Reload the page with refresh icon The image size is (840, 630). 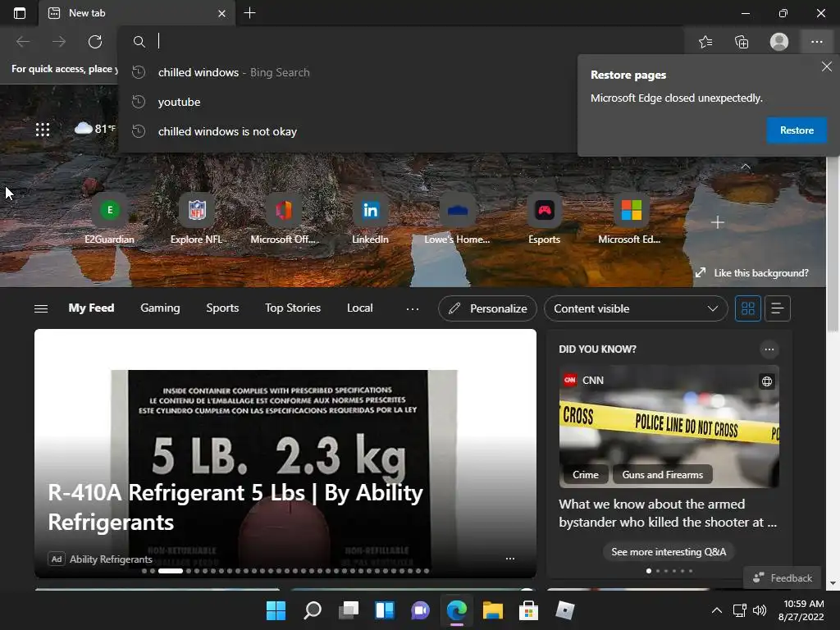[95, 42]
